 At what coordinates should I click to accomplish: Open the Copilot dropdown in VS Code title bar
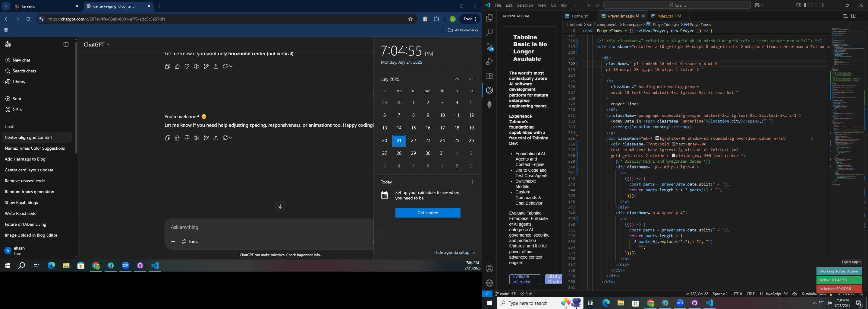click(x=762, y=5)
